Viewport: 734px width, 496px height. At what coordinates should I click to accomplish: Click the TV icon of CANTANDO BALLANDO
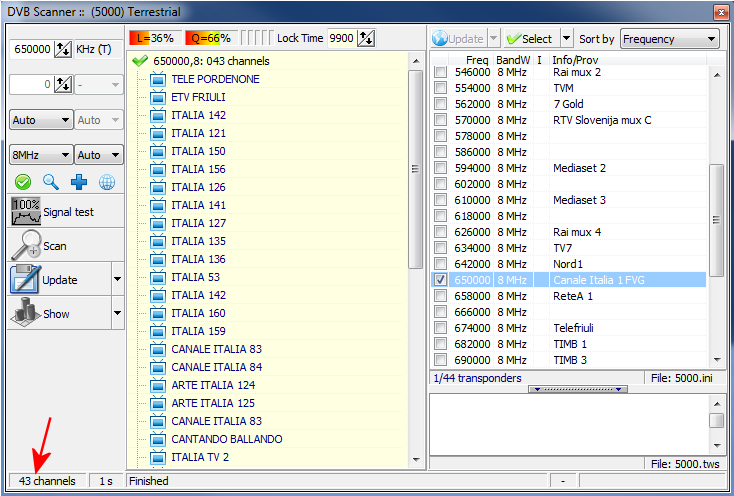[x=158, y=439]
